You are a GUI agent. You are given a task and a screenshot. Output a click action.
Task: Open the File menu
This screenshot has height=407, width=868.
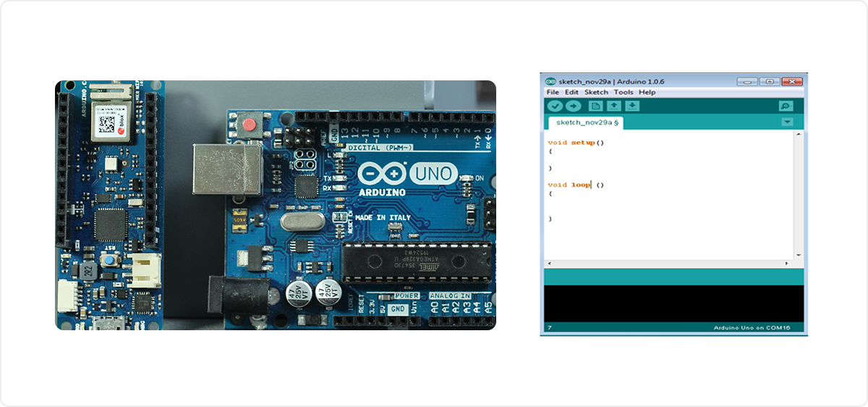click(553, 93)
